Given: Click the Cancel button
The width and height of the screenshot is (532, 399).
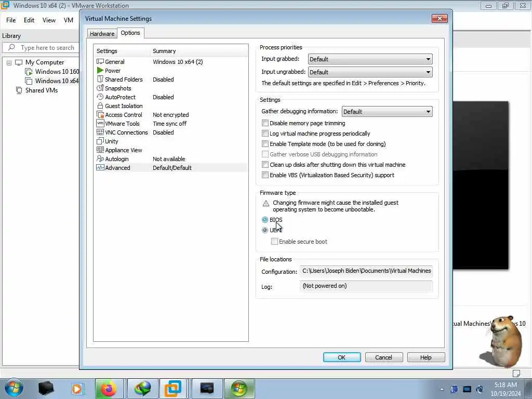Looking at the screenshot, I should click(384, 357).
